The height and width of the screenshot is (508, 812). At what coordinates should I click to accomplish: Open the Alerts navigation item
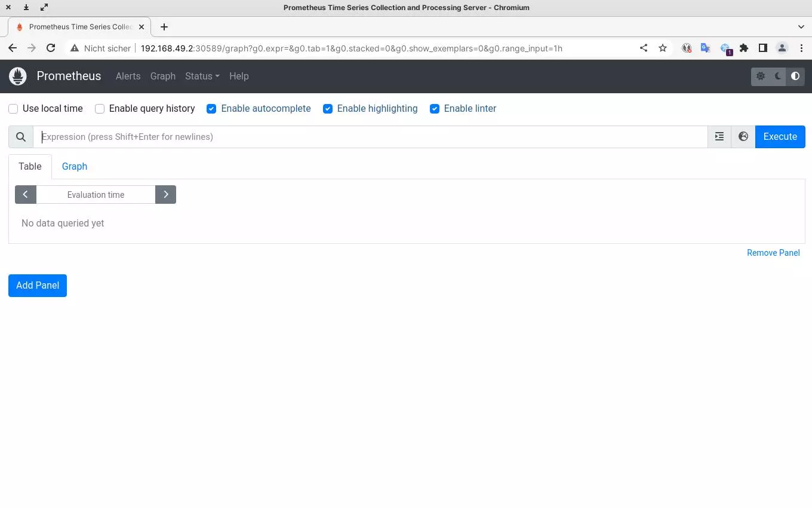[x=128, y=76]
